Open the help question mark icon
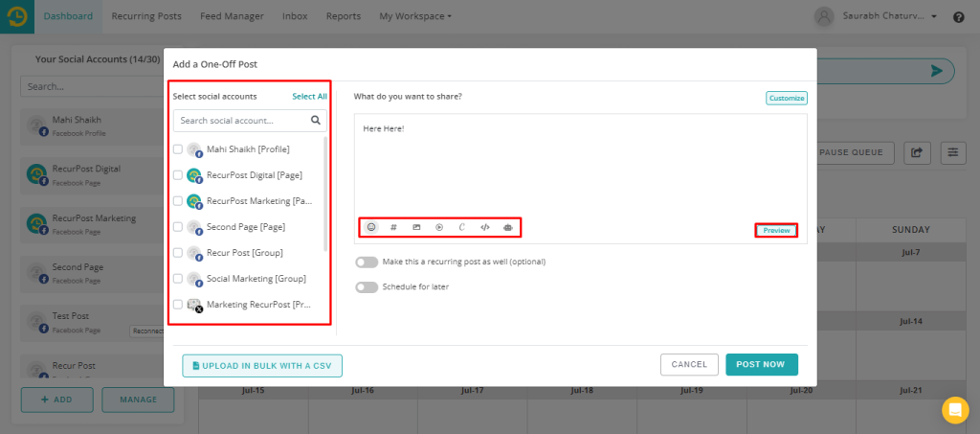The width and height of the screenshot is (980, 434). (x=958, y=17)
